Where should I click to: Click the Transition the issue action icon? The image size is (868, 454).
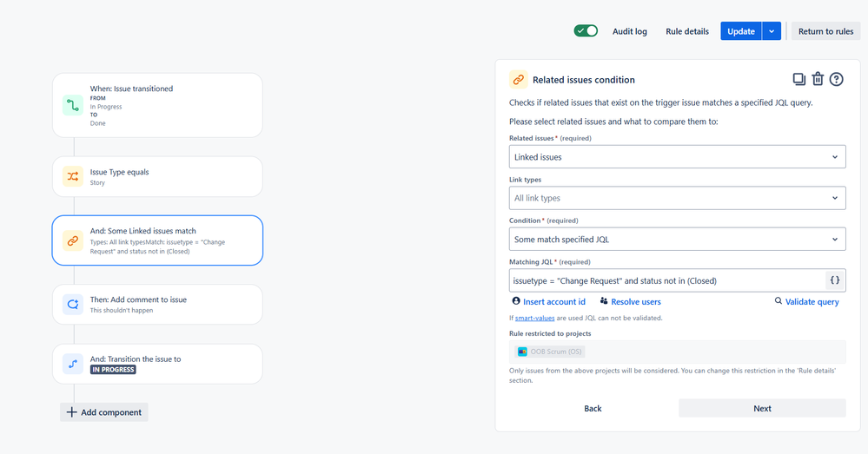point(72,364)
